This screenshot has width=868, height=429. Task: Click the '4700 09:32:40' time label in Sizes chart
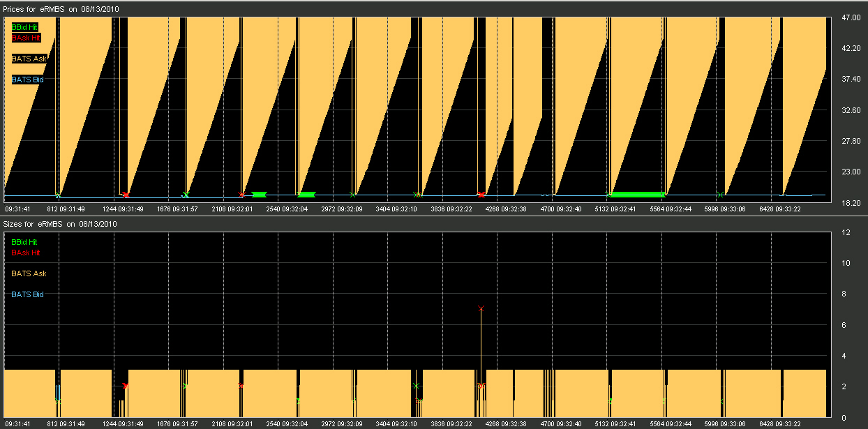point(561,423)
